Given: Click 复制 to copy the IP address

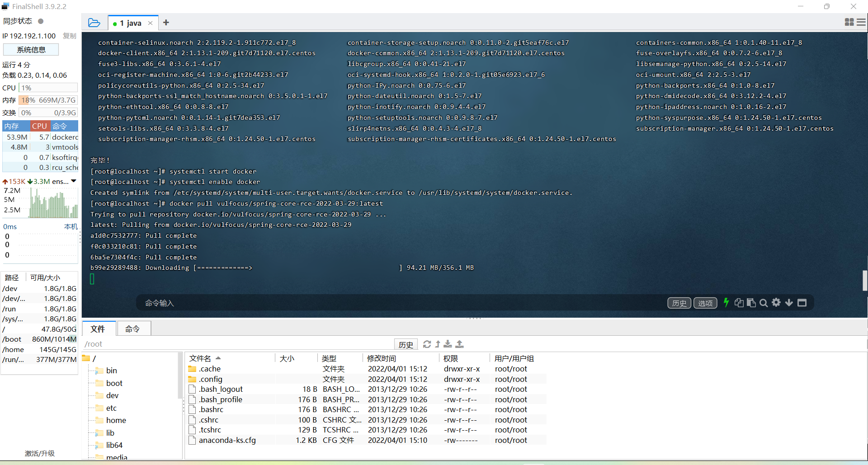Looking at the screenshot, I should [x=69, y=36].
